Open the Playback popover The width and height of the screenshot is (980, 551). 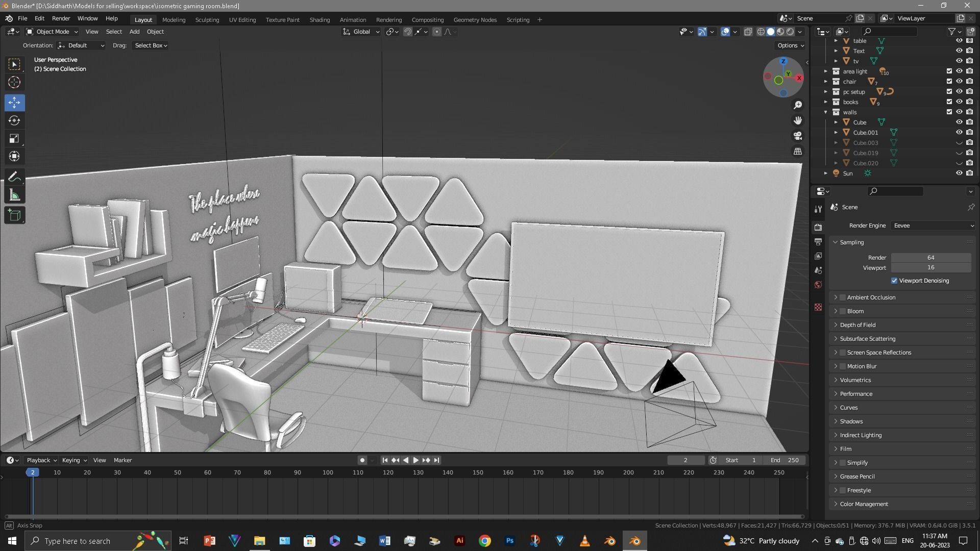[41, 460]
